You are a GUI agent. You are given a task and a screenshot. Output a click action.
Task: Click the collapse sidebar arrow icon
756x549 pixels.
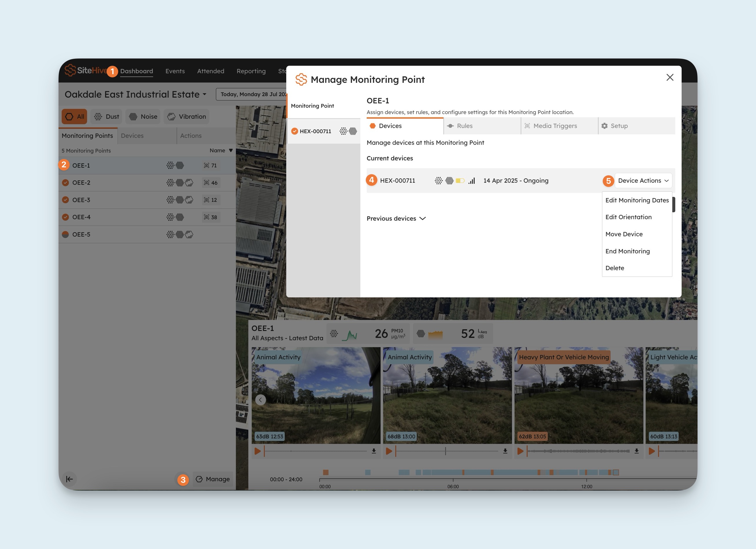click(69, 479)
